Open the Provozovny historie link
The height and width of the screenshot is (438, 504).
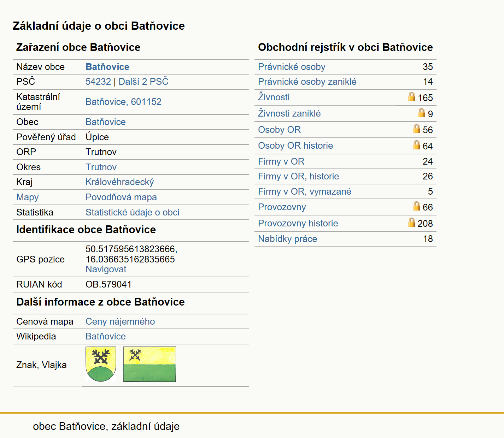coord(298,223)
